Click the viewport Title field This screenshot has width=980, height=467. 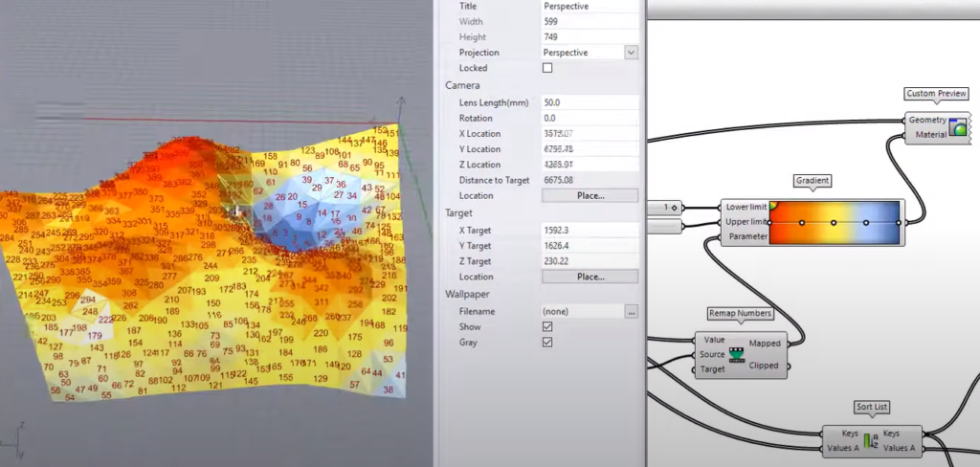(x=590, y=6)
